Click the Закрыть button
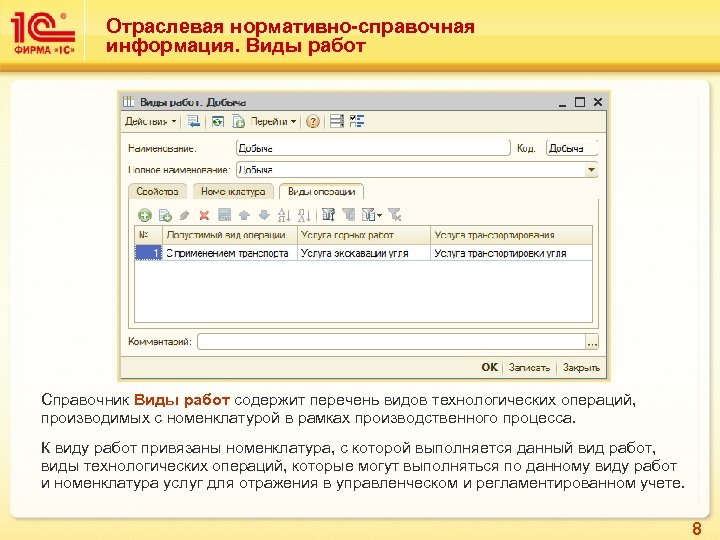Screen dimensions: 720x540 coord(581,367)
